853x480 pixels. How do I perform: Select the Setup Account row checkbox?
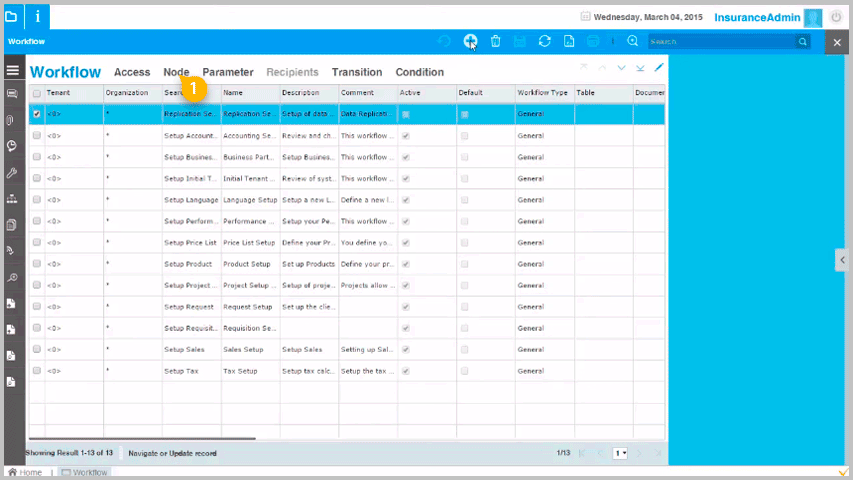click(x=36, y=136)
